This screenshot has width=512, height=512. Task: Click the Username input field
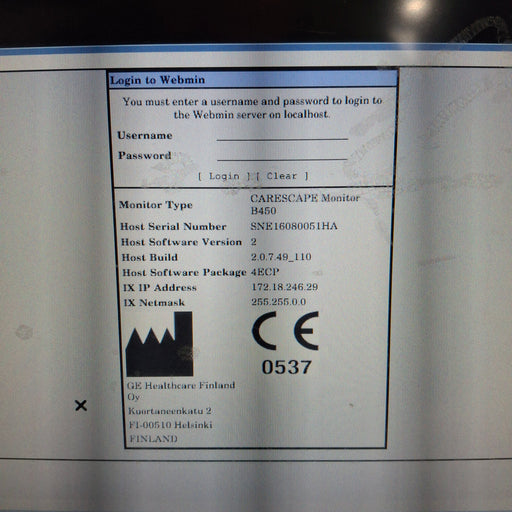coord(282,135)
